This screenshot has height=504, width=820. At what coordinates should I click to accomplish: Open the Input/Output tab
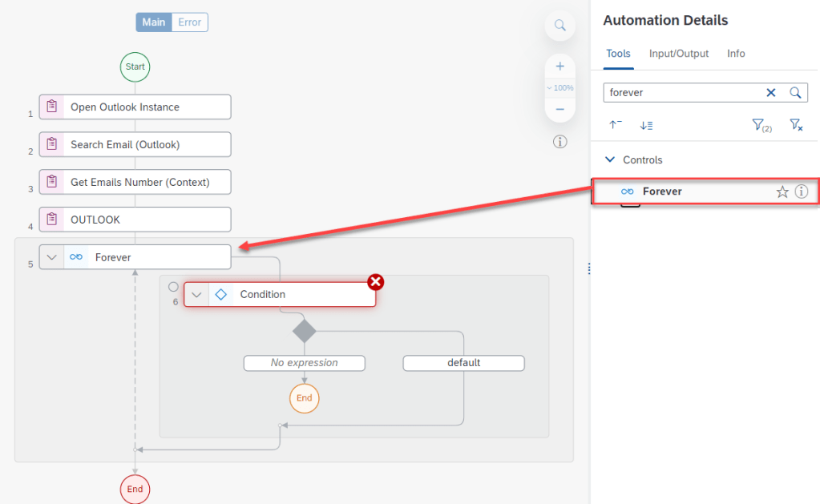(x=679, y=54)
